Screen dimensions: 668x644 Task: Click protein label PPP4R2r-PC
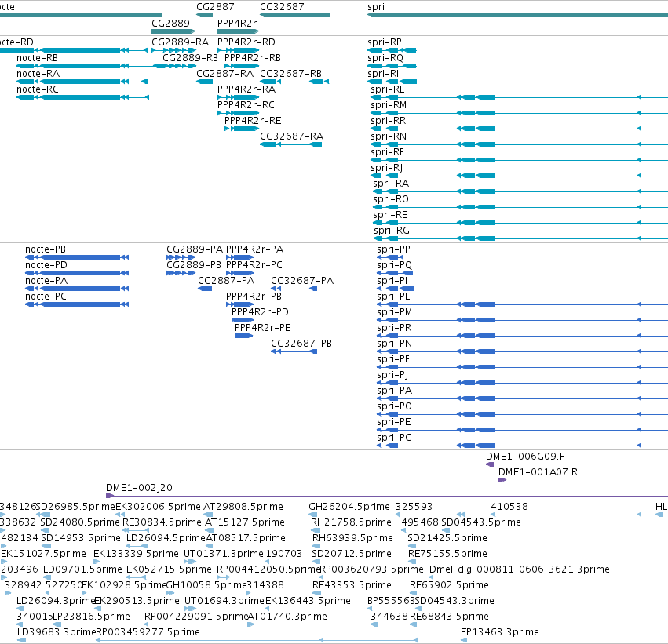[254, 265]
